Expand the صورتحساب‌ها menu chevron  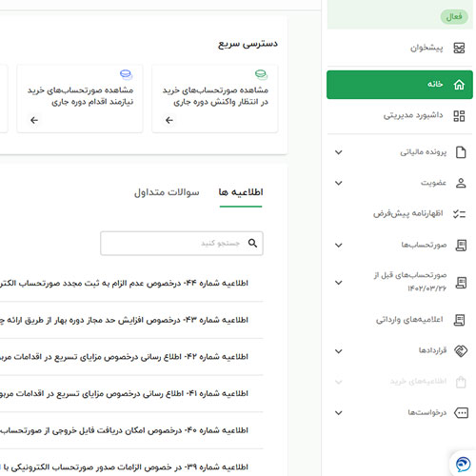point(339,246)
